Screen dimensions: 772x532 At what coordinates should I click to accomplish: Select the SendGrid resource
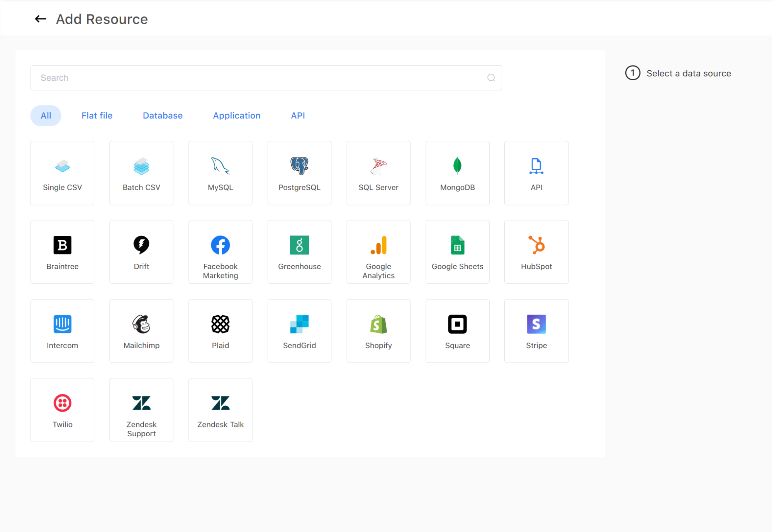tap(299, 331)
